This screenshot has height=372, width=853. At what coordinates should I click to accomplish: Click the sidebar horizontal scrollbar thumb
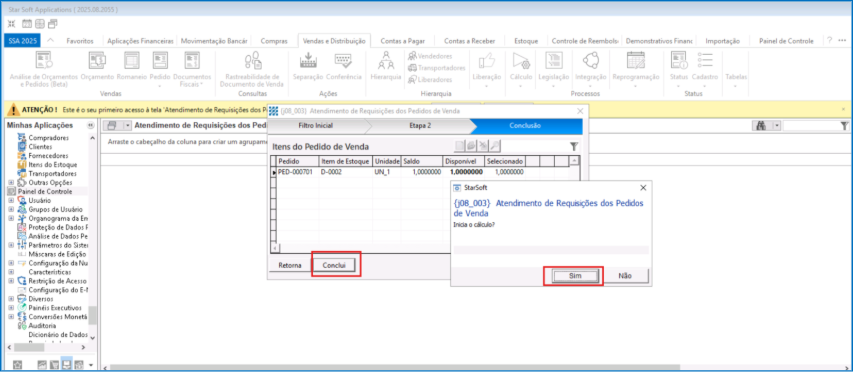[x=29, y=347]
